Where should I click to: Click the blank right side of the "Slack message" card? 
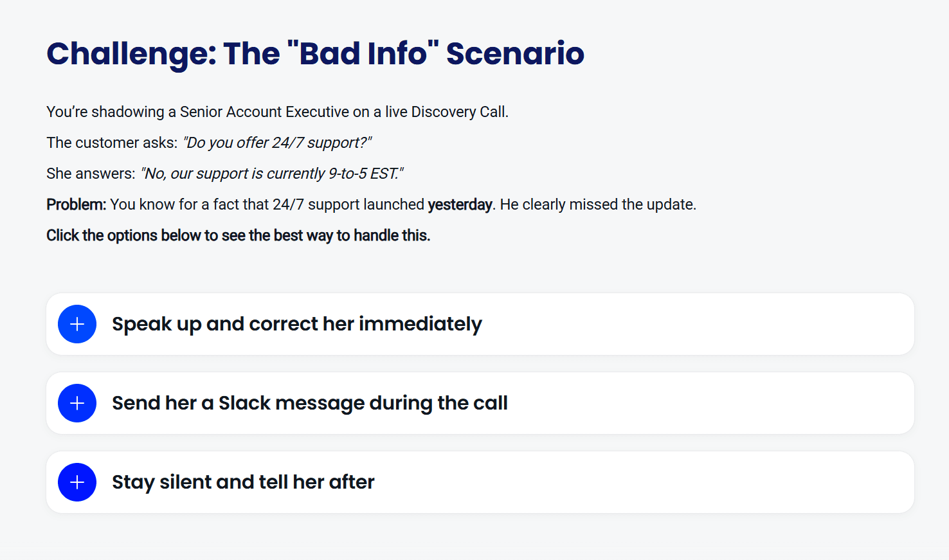(x=739, y=403)
